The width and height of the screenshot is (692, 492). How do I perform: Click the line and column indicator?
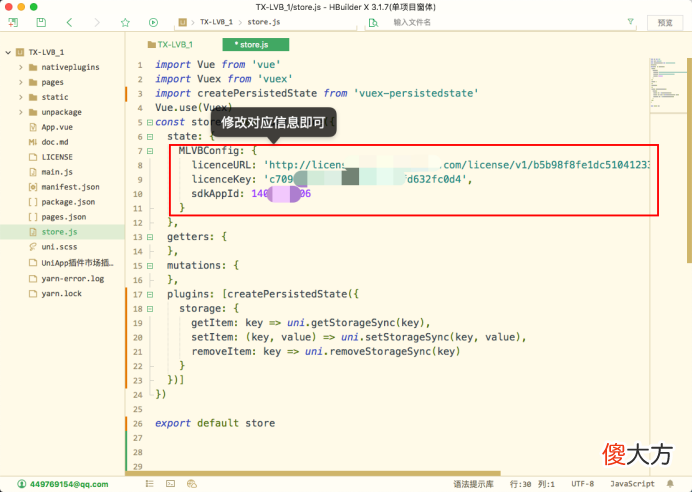(x=532, y=484)
